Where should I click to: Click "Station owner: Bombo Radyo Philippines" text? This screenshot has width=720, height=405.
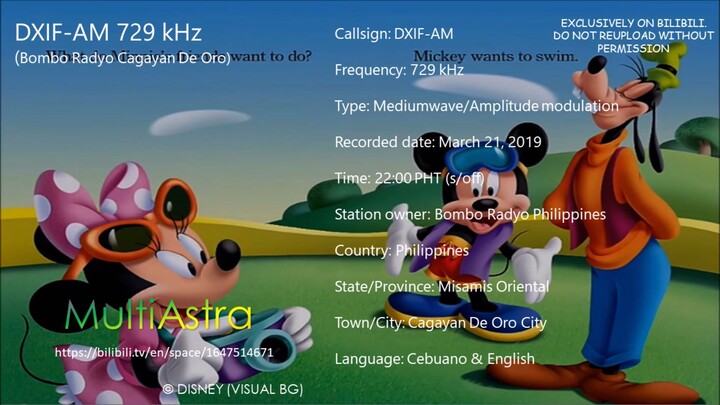[x=470, y=214]
